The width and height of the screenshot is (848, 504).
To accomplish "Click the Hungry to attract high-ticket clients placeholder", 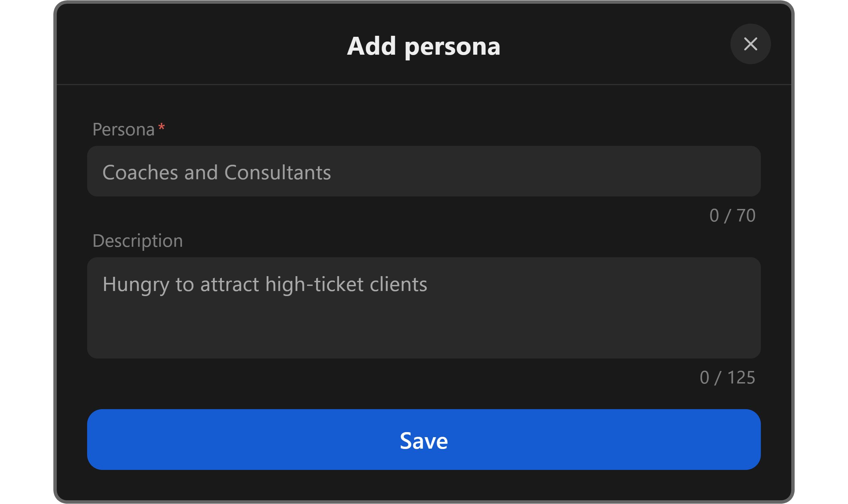I will (x=265, y=284).
